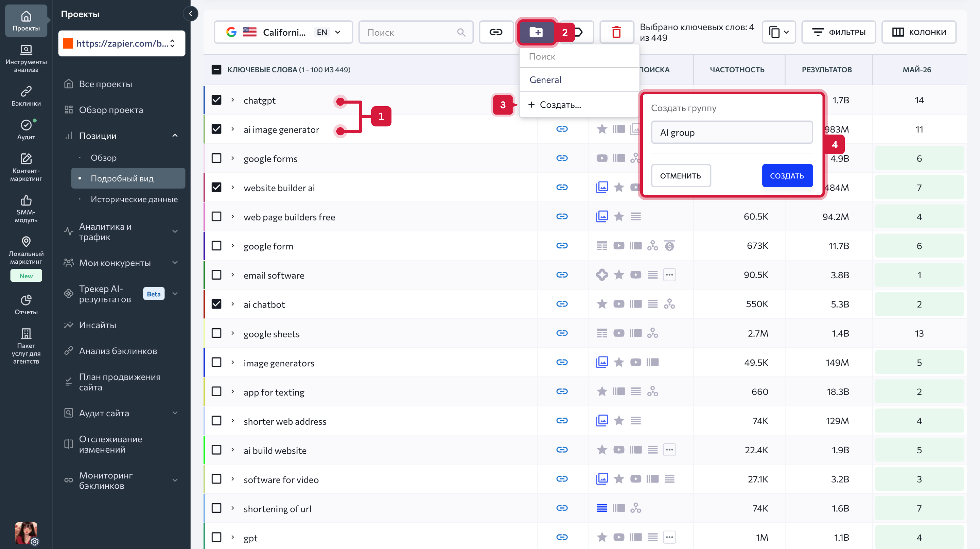Screen dimensions: 980x549
Task: Open the California EN search engine dropdown
Action: pos(283,32)
